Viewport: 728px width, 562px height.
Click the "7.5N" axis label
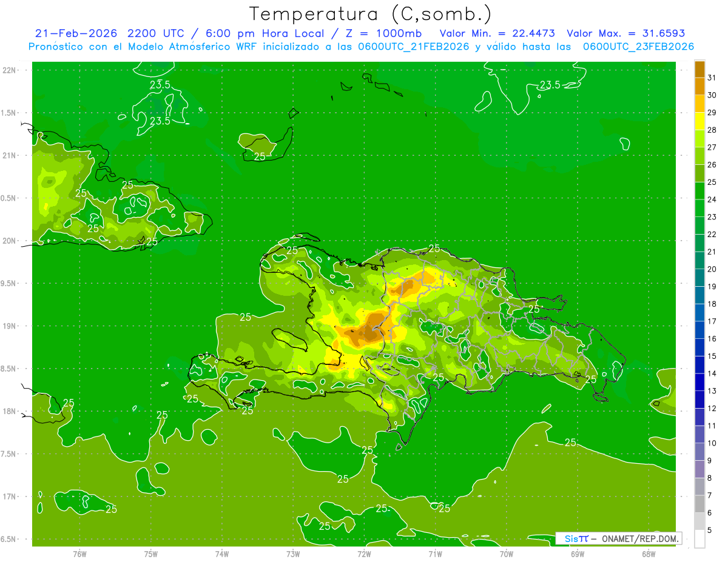9,454
